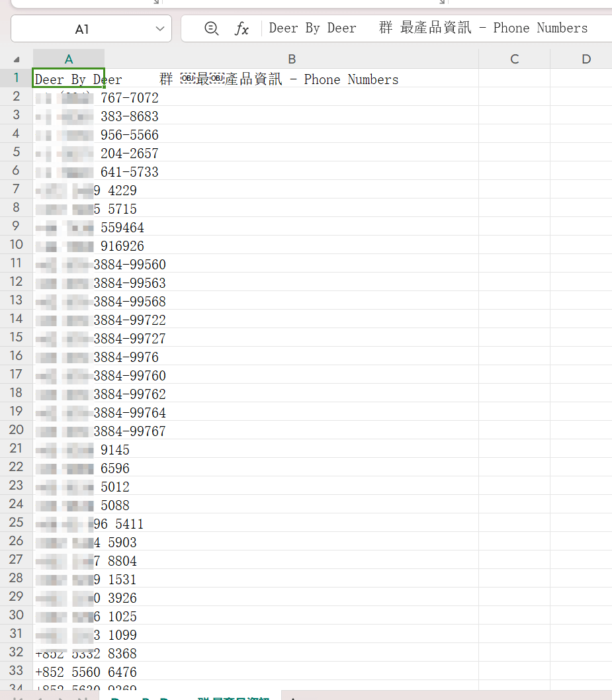Click the cell ending in 9 1531
Image resolution: width=612 pixels, height=700 pixels.
tap(69, 578)
